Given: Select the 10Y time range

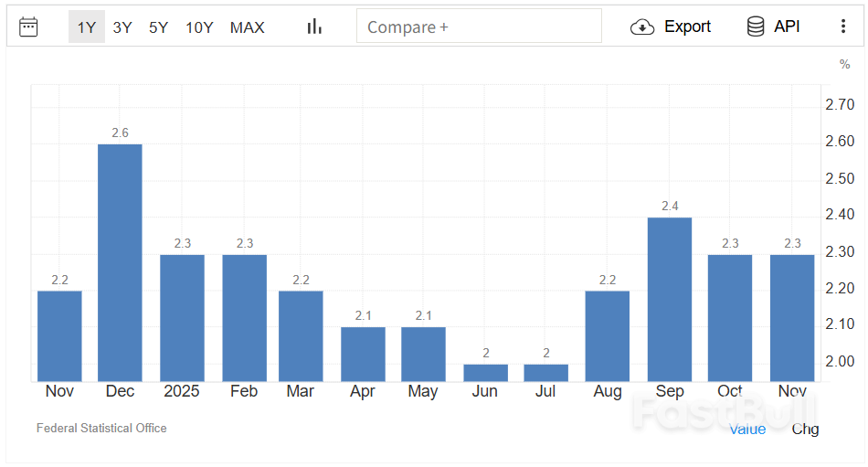Looking at the screenshot, I should [x=199, y=27].
